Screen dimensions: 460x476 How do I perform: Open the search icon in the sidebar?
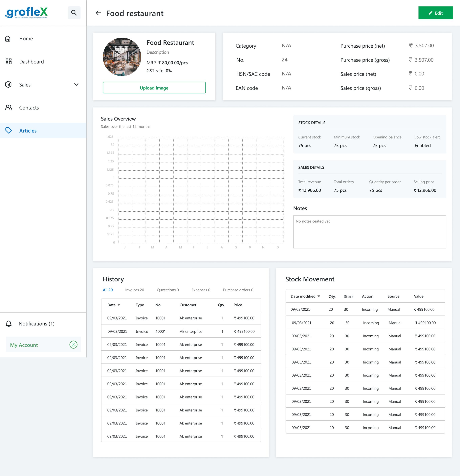[x=74, y=13]
